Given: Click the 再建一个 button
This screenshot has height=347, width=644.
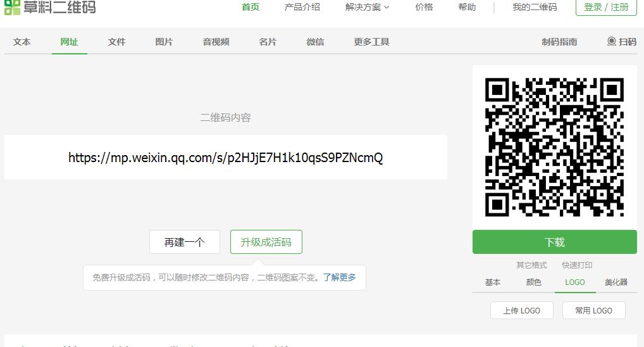Looking at the screenshot, I should (185, 242).
